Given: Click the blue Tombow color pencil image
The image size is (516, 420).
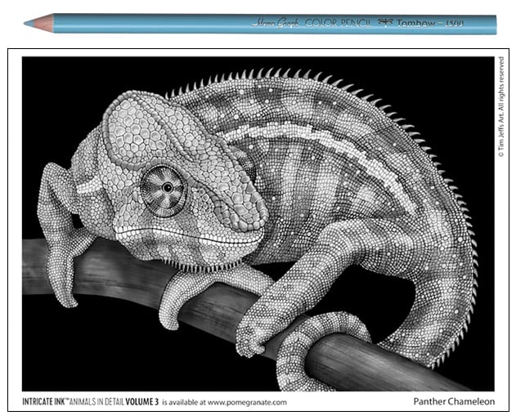Looking at the screenshot, I should coord(260,24).
